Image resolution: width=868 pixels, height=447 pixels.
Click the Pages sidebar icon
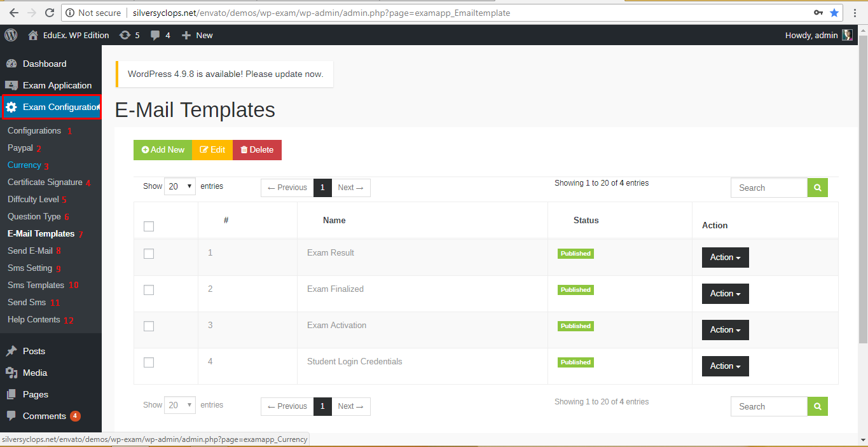click(x=11, y=394)
